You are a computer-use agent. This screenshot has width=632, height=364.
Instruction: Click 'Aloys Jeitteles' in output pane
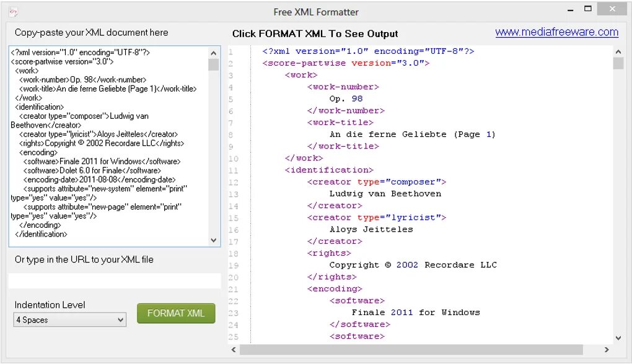(371, 230)
